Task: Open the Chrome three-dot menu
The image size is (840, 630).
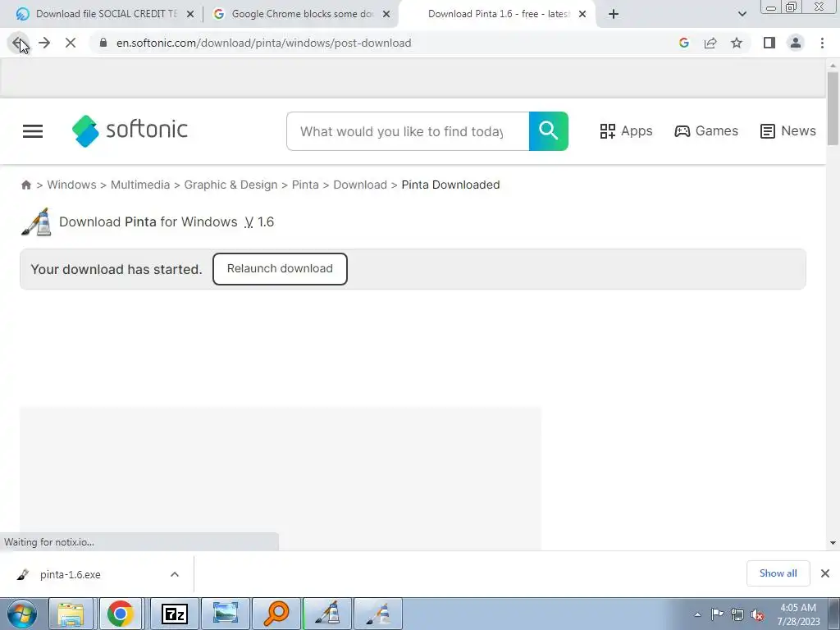Action: pyautogui.click(x=822, y=43)
